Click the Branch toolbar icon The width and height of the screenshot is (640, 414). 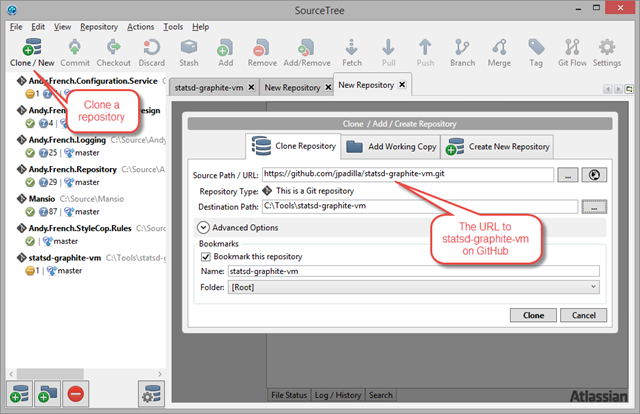click(462, 47)
